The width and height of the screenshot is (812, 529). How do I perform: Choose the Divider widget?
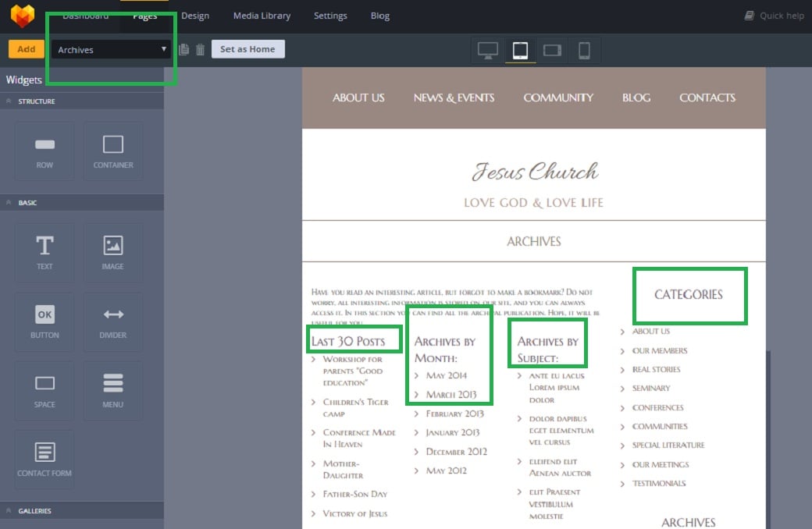click(x=113, y=321)
